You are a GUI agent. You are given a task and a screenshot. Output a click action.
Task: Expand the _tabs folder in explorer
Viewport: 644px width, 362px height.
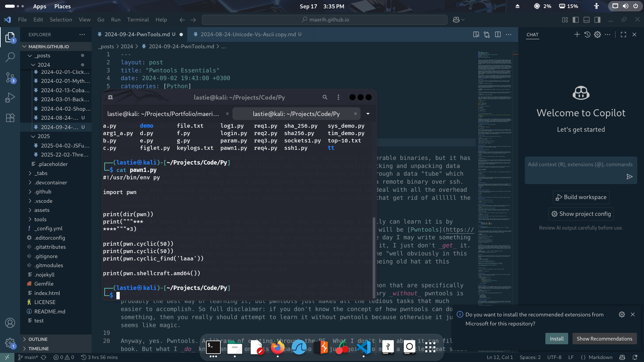click(x=41, y=173)
